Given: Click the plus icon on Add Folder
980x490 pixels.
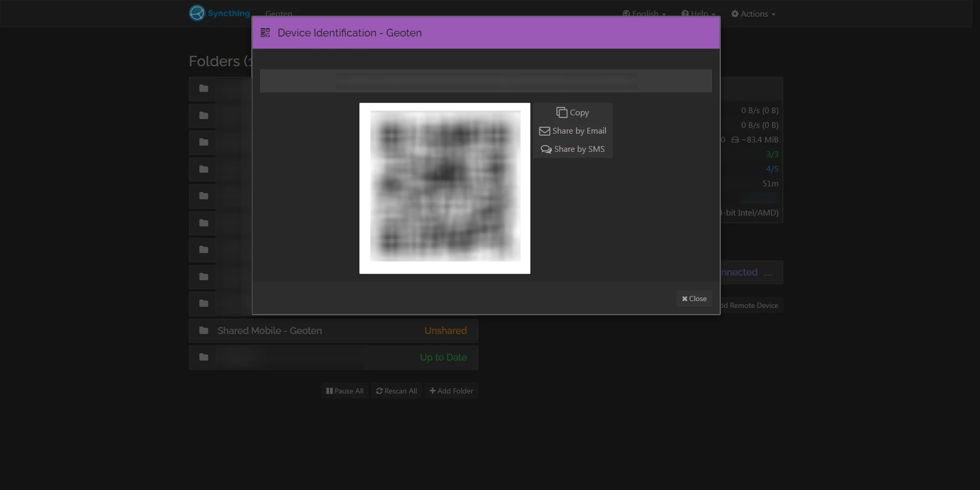Looking at the screenshot, I should point(433,390).
